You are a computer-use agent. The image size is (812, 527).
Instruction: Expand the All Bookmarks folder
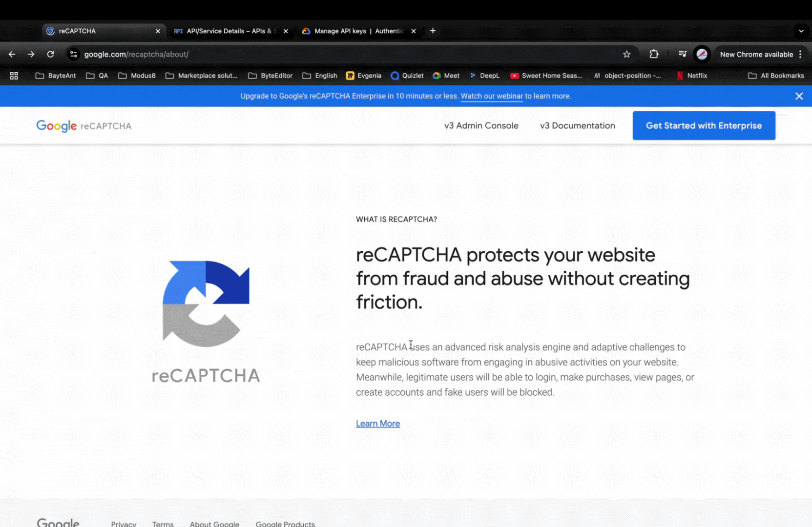pos(776,76)
